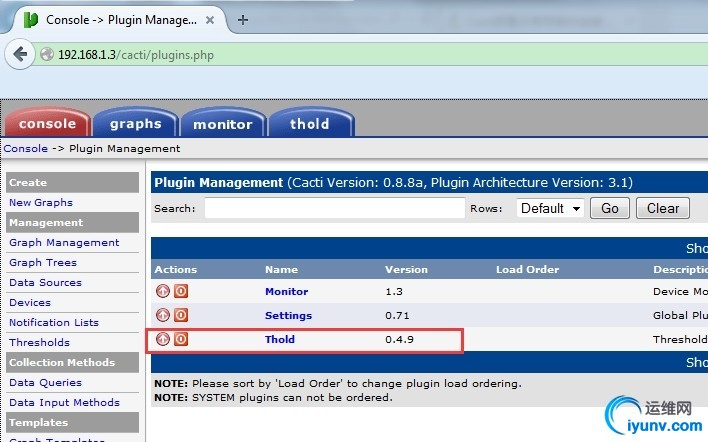Viewport: 708px width, 442px height.
Task: Close the Console Plugin Management browser tab
Action: [210, 20]
